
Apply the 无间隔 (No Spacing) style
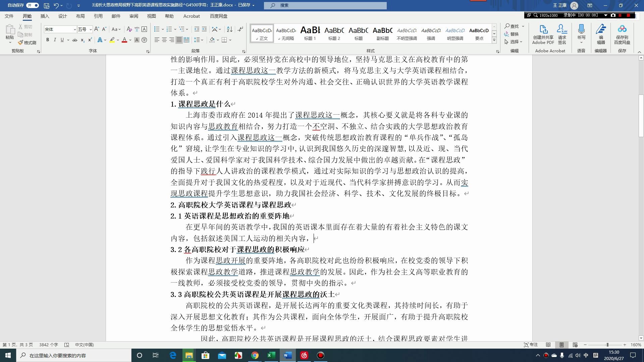pyautogui.click(x=286, y=33)
